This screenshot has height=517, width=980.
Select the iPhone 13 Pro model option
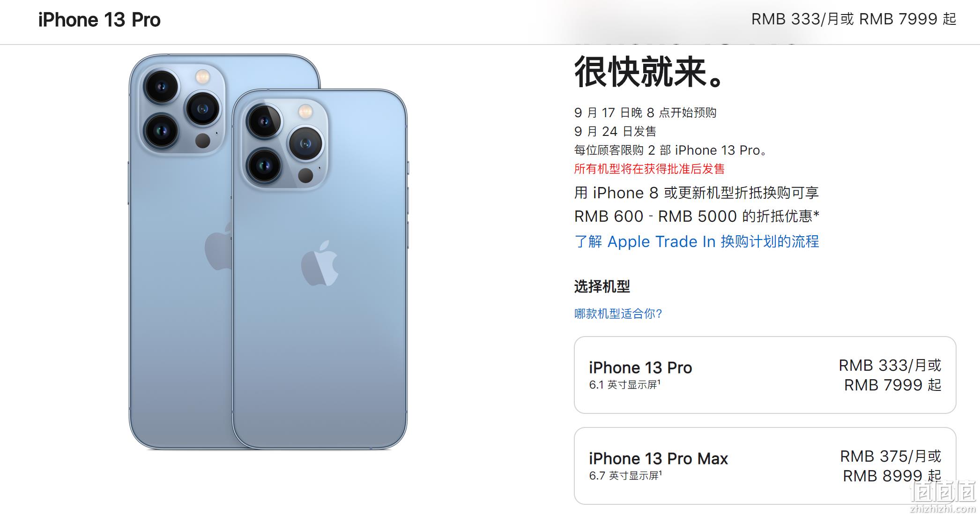pos(765,375)
